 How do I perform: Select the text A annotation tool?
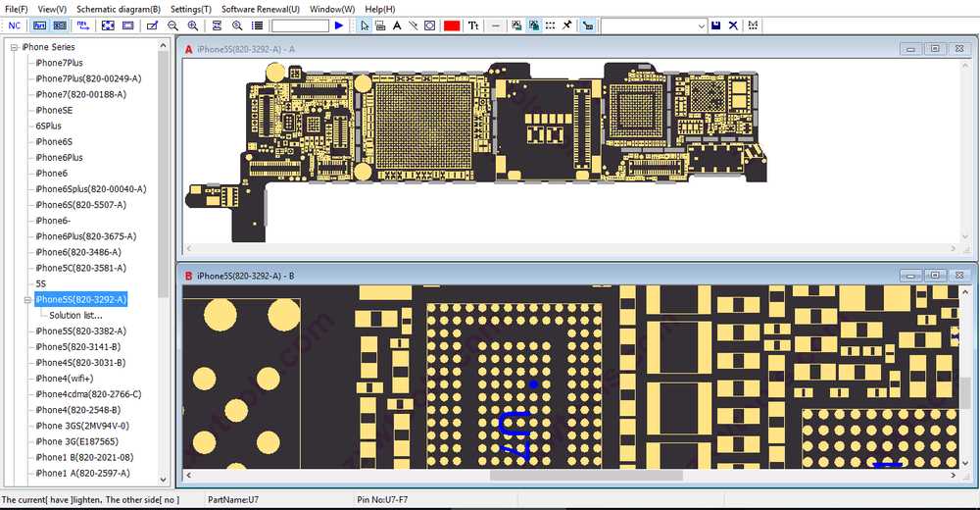[397, 25]
